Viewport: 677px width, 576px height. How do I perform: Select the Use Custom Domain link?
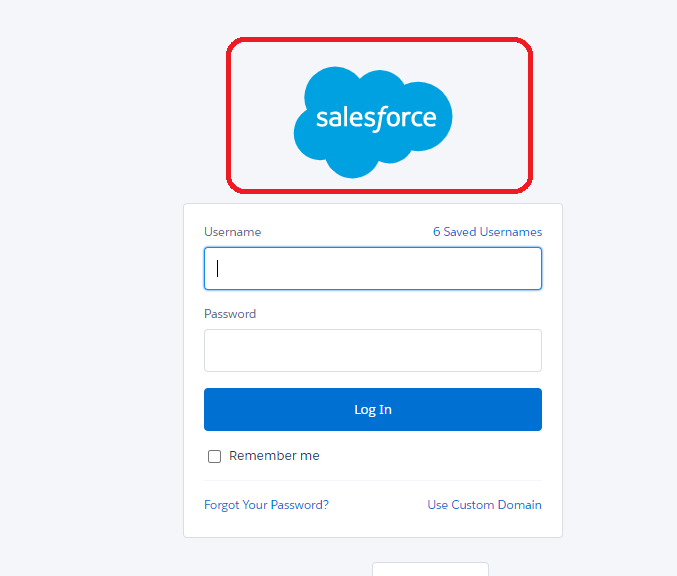[x=484, y=505]
